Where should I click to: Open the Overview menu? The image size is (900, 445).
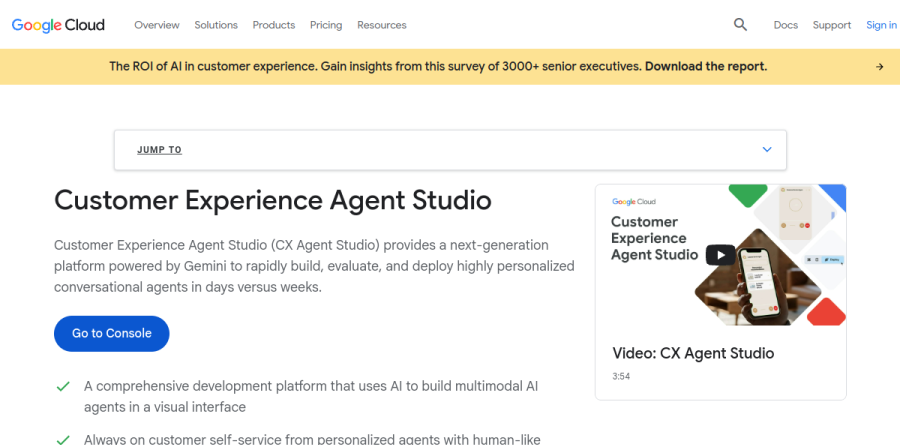coord(157,25)
